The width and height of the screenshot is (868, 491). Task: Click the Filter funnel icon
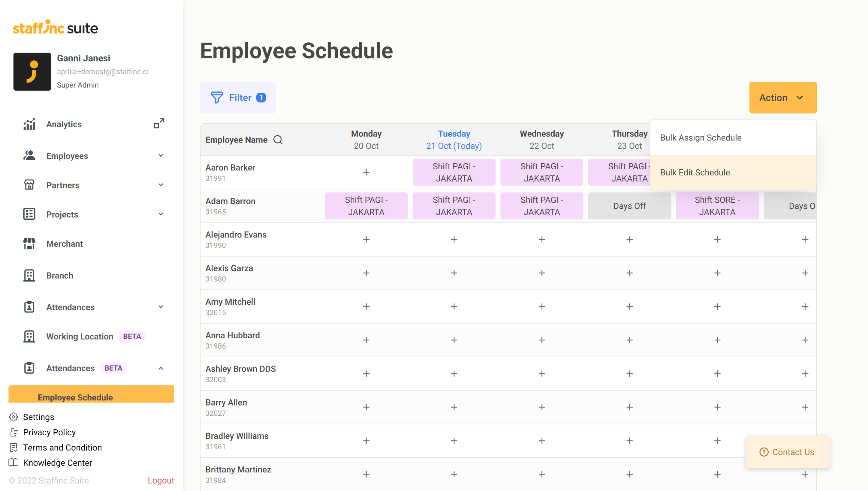[x=217, y=97]
